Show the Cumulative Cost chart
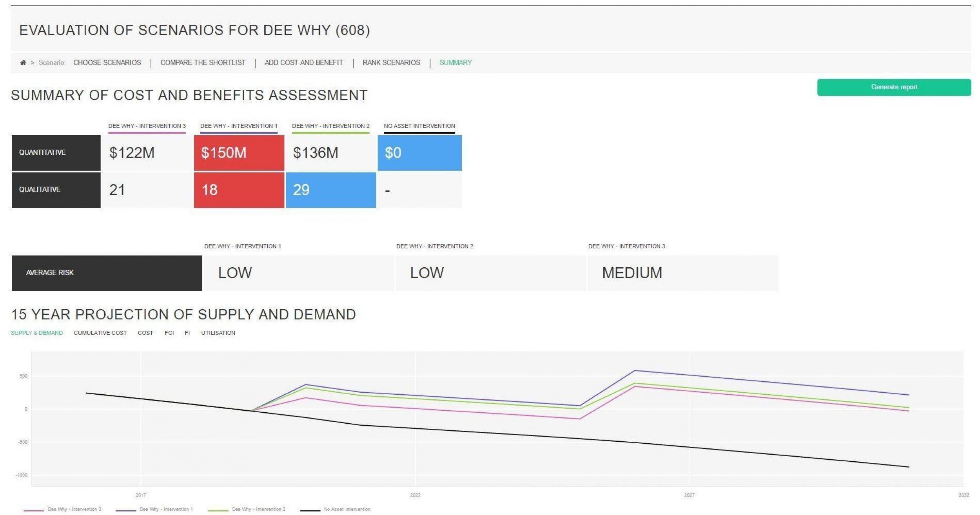Viewport: 980px width, 515px height. tap(100, 333)
